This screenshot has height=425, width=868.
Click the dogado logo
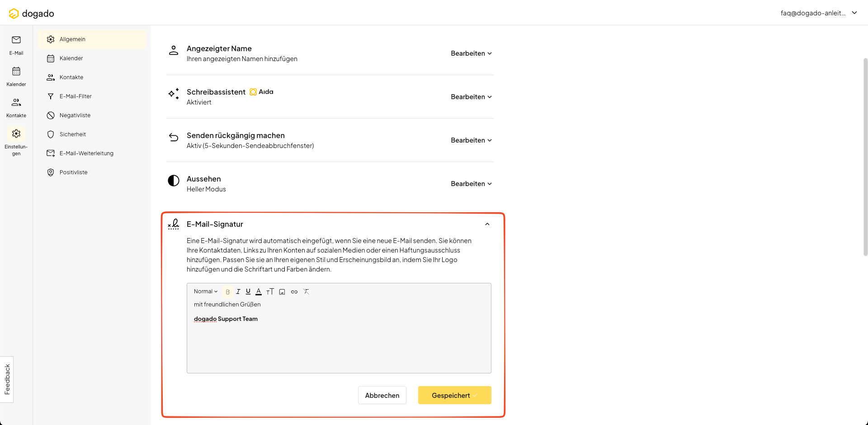[x=31, y=14]
